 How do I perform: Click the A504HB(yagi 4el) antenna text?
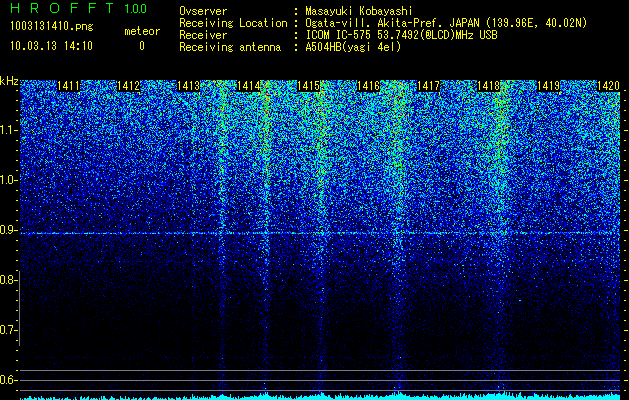[353, 47]
